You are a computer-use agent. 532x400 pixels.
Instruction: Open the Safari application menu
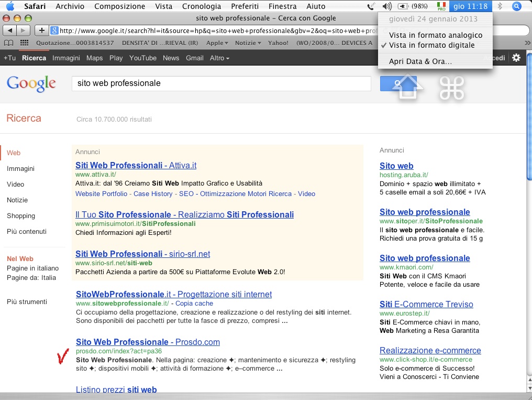[35, 6]
